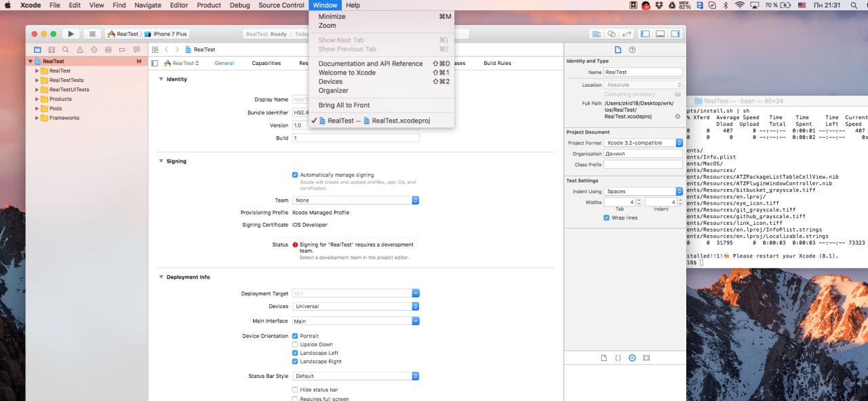
Task: Collapse the Deployment Info section triangle
Action: (161, 277)
